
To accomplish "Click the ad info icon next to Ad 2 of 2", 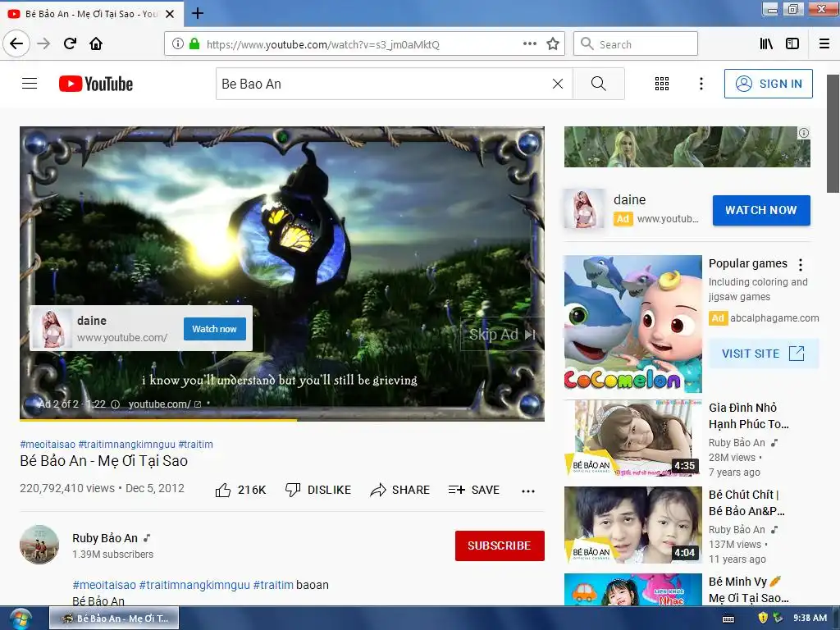I will coord(115,404).
